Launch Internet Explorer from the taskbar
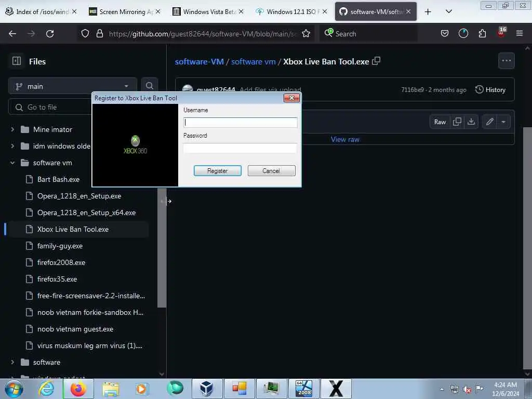This screenshot has width=532, height=399. 46,389
